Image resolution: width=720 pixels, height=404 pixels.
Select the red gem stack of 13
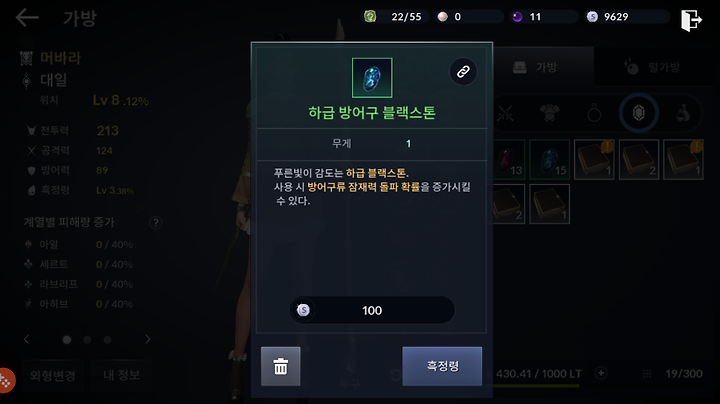[x=509, y=159]
